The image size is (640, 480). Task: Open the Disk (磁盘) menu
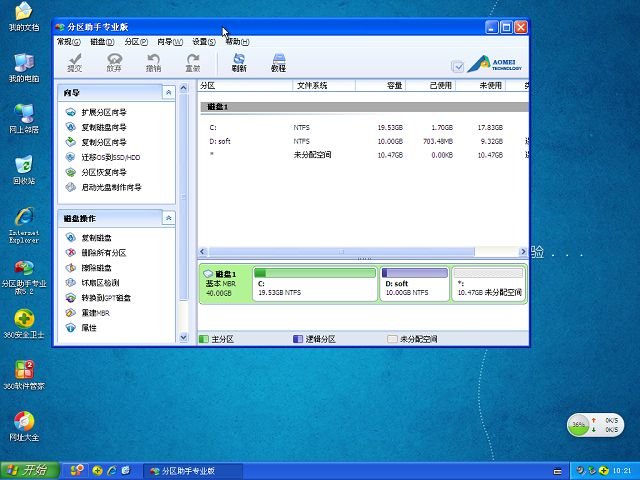tap(102, 42)
